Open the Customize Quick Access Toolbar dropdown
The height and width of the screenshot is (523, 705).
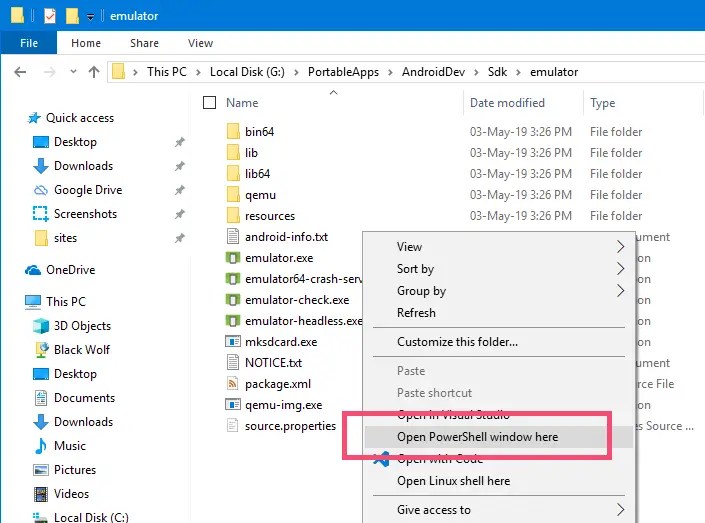click(90, 17)
